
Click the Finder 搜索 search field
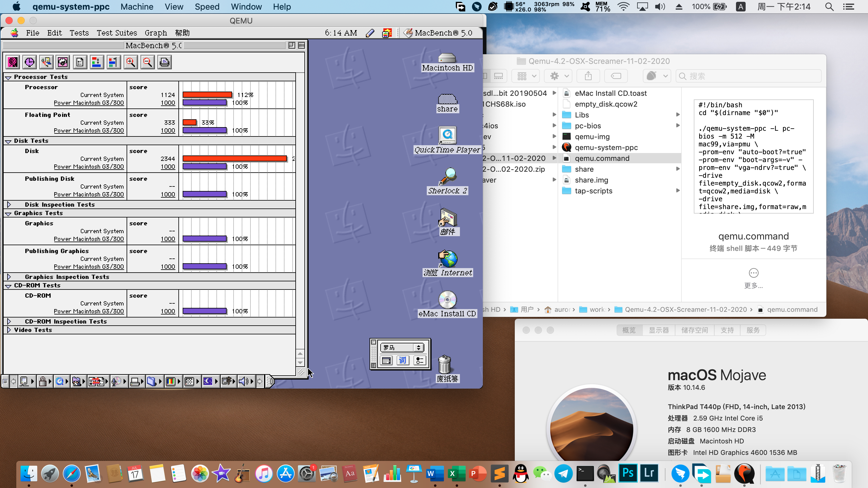coord(748,76)
